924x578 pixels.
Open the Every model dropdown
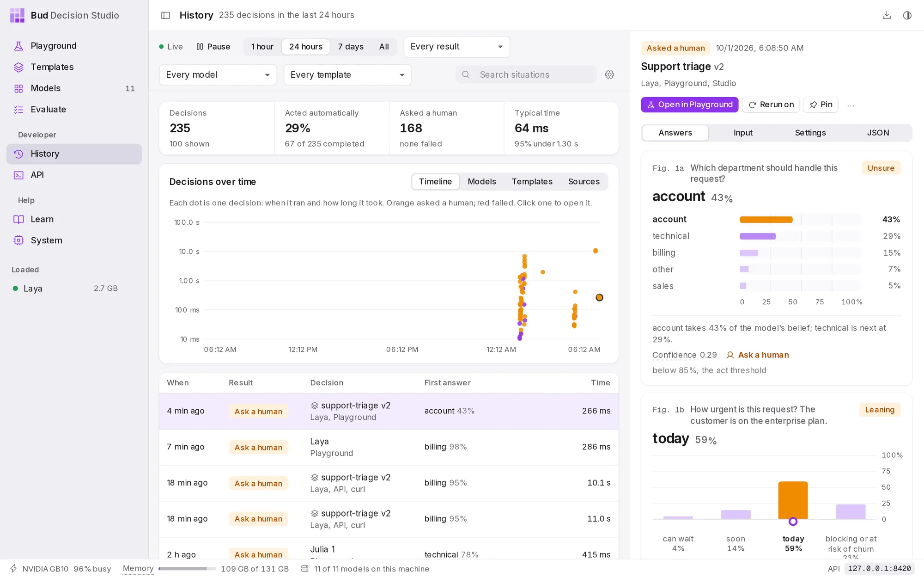pos(218,75)
